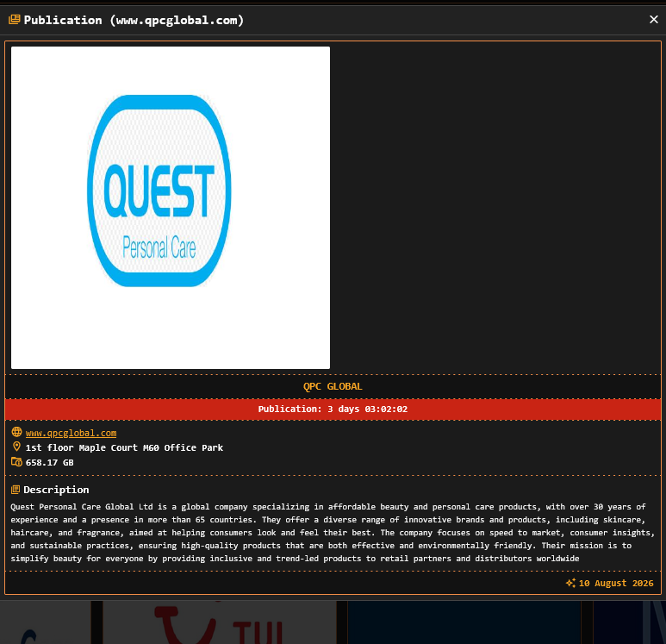Viewport: 666px width, 644px height.
Task: Select the address 1st floor Maple Court
Action: [124, 447]
